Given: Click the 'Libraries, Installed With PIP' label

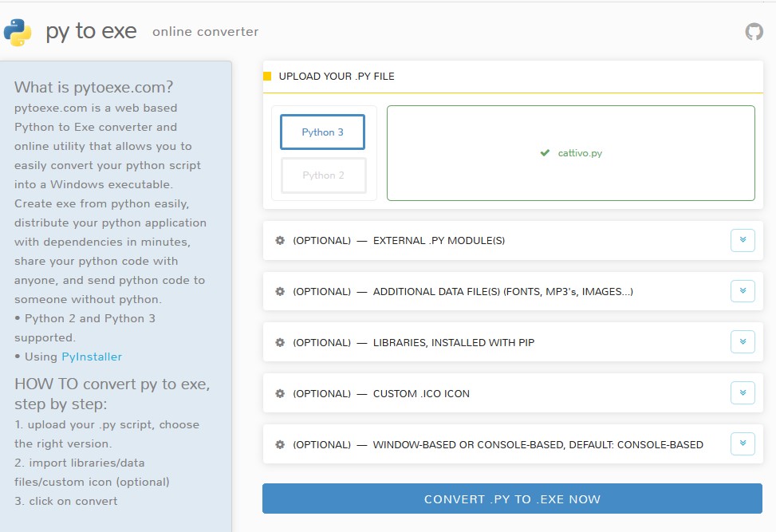Looking at the screenshot, I should click(x=453, y=342).
